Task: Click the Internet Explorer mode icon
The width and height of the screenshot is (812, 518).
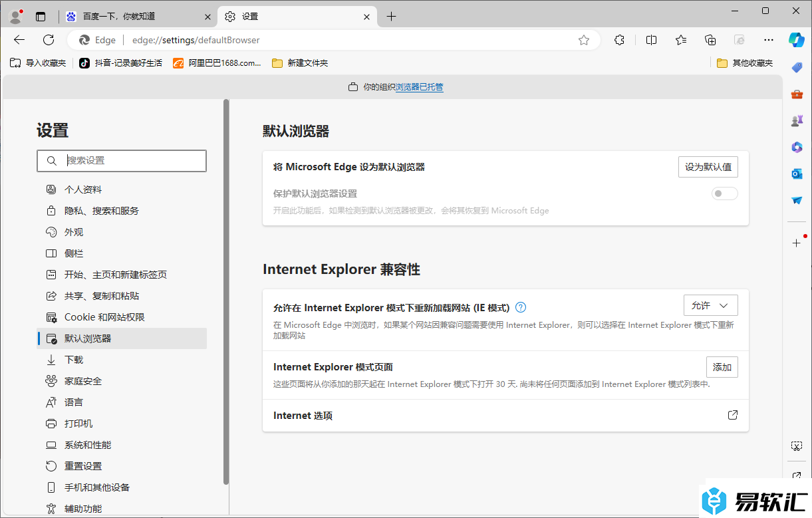Action: [x=740, y=40]
